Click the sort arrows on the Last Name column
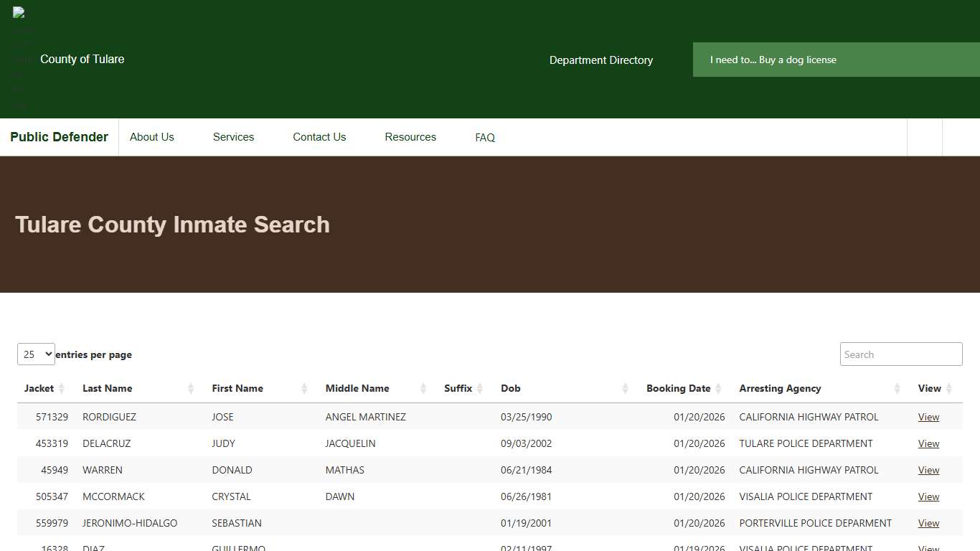980x551 pixels. [x=191, y=388]
